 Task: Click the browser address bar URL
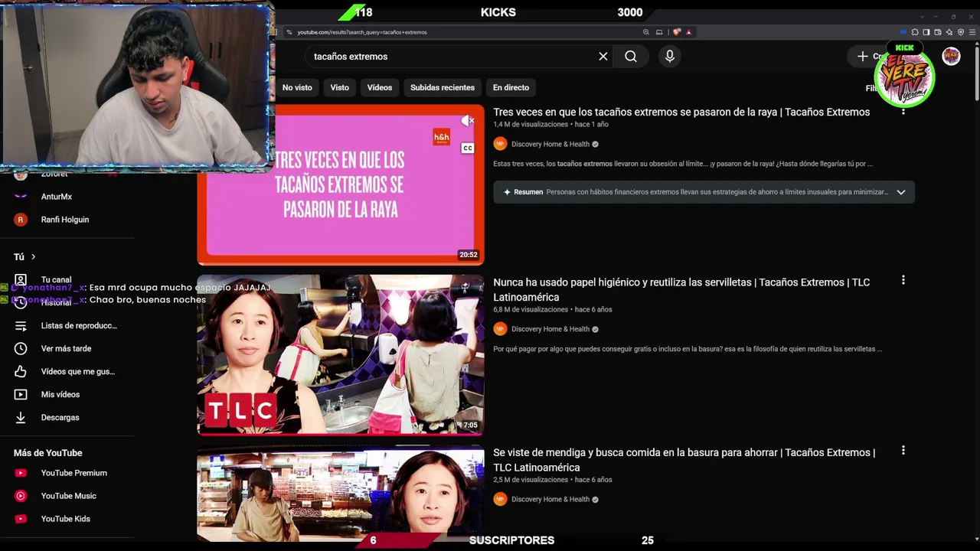[362, 32]
